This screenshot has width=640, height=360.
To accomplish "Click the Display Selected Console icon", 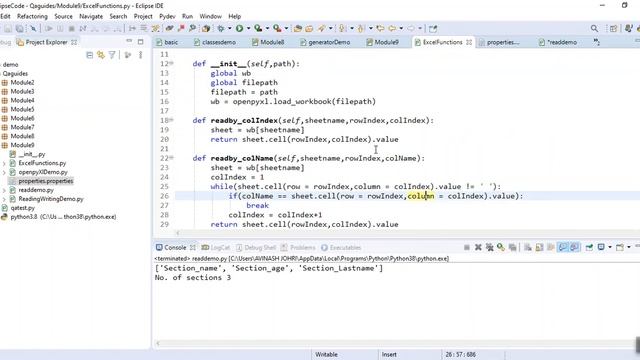I will 601,247.
